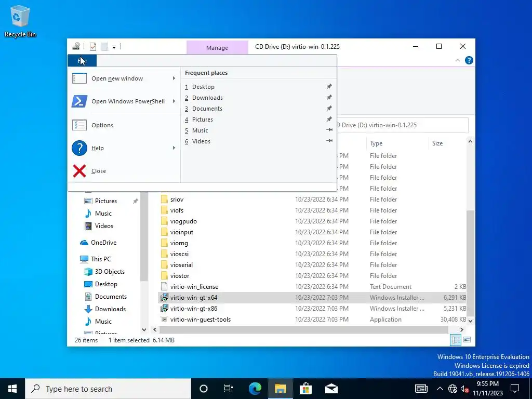Viewport: 532px width, 399px height.
Task: Select the viostor folder icon
Action: 164,275
